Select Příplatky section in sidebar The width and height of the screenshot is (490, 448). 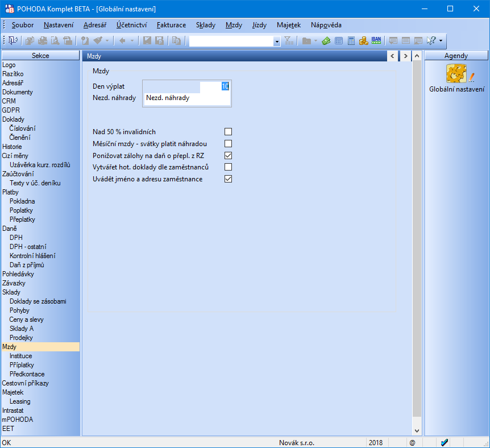tap(22, 365)
